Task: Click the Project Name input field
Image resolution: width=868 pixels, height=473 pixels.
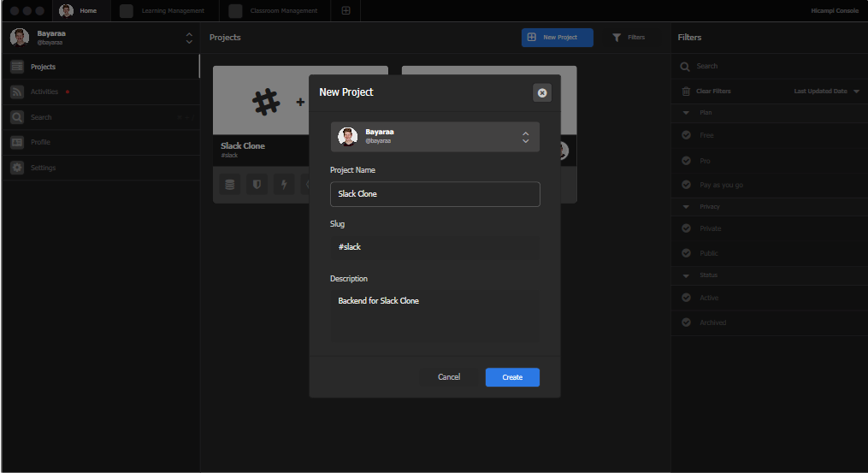Action: (434, 194)
